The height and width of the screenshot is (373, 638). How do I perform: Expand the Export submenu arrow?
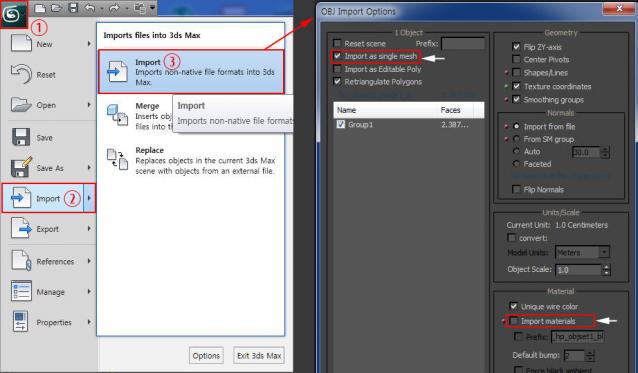[x=89, y=229]
